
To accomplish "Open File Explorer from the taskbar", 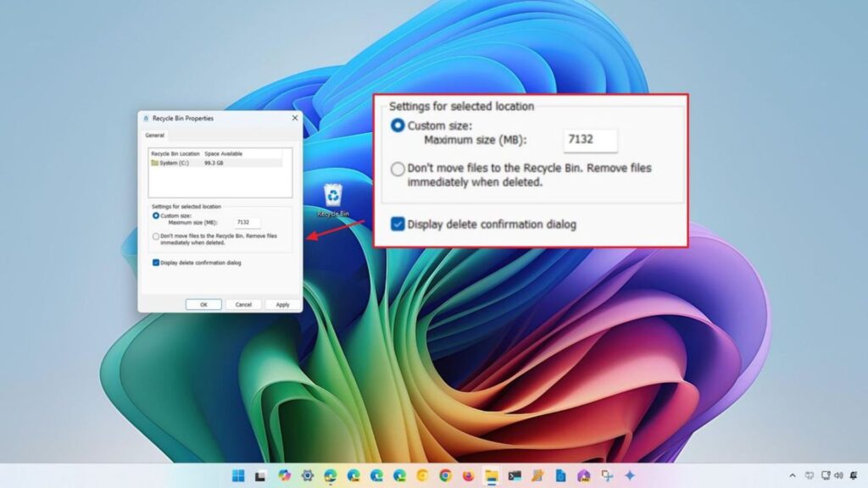I will (x=491, y=475).
